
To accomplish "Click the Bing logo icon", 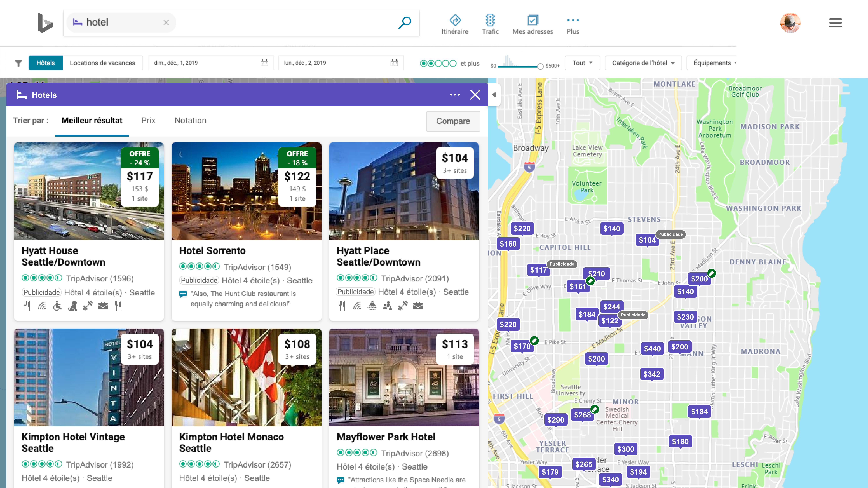I will (45, 23).
